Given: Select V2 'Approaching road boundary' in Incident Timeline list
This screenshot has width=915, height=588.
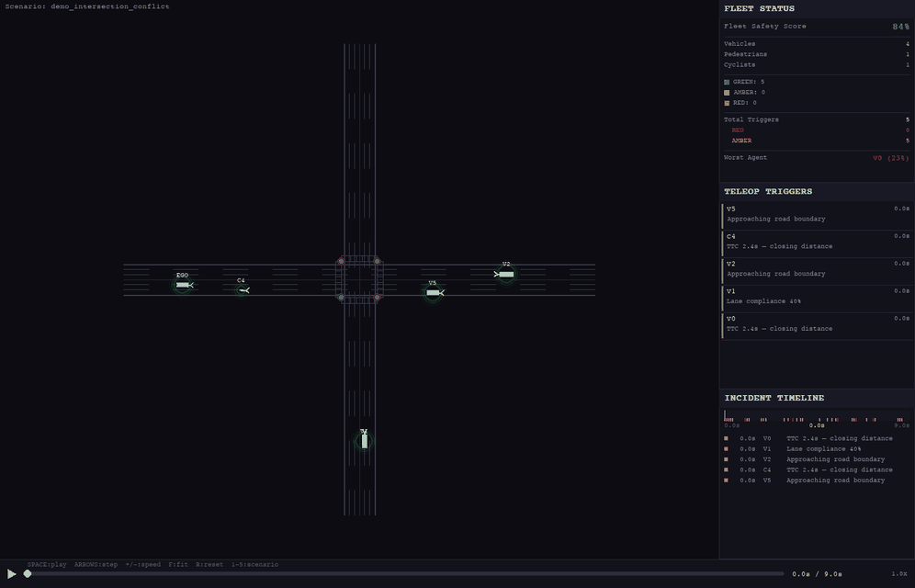Looking at the screenshot, I should tap(835, 459).
